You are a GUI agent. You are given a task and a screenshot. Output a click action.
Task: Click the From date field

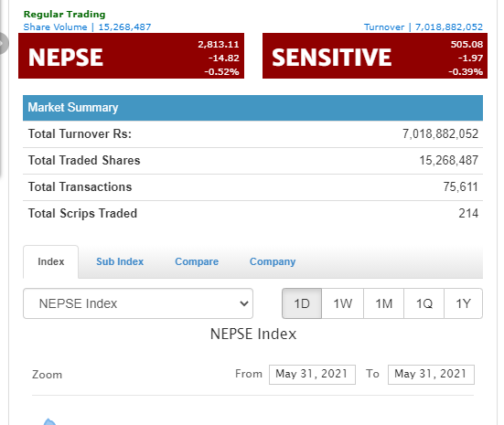point(312,374)
